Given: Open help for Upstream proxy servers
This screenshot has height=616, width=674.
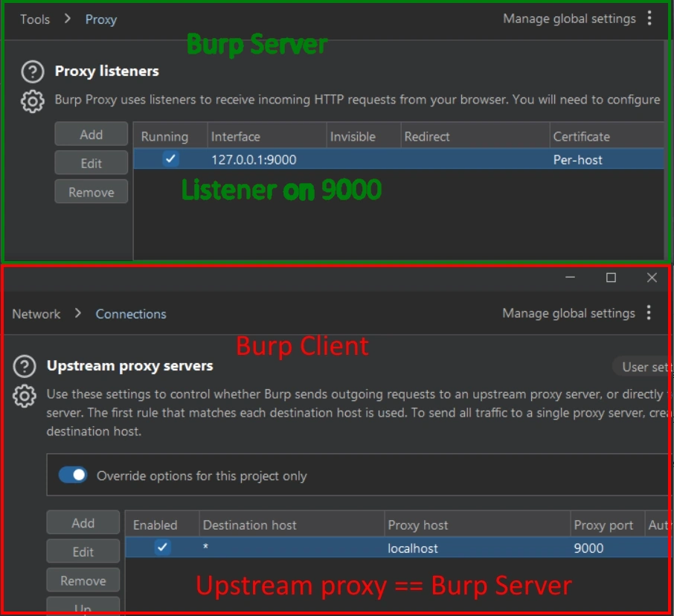Looking at the screenshot, I should 25,366.
